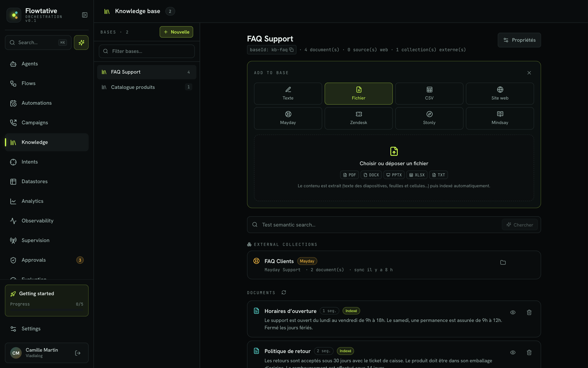This screenshot has height=368, width=588.
Task: Click the file upload drop zone icon
Action: click(x=394, y=151)
